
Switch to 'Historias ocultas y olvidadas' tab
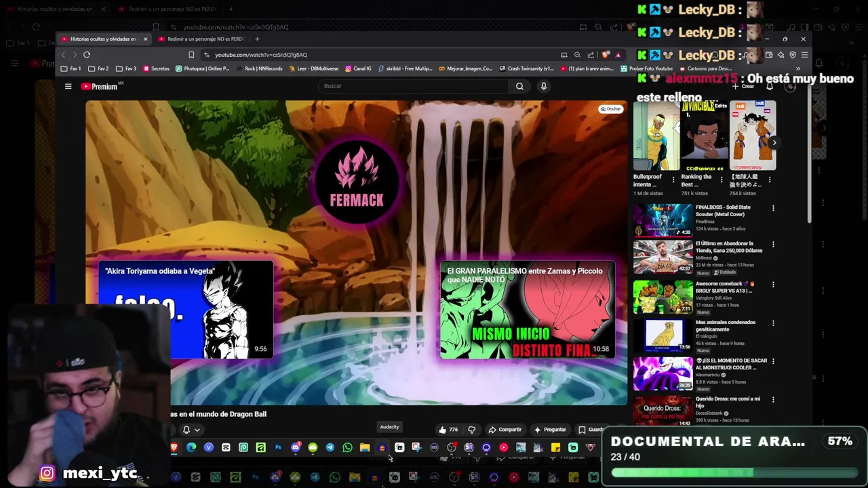click(103, 39)
